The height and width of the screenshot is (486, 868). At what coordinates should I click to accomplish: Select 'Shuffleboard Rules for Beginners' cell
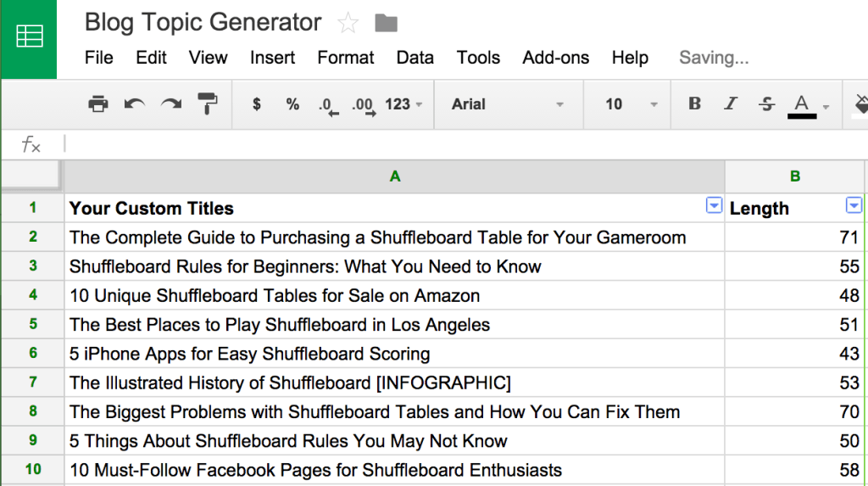[394, 266]
